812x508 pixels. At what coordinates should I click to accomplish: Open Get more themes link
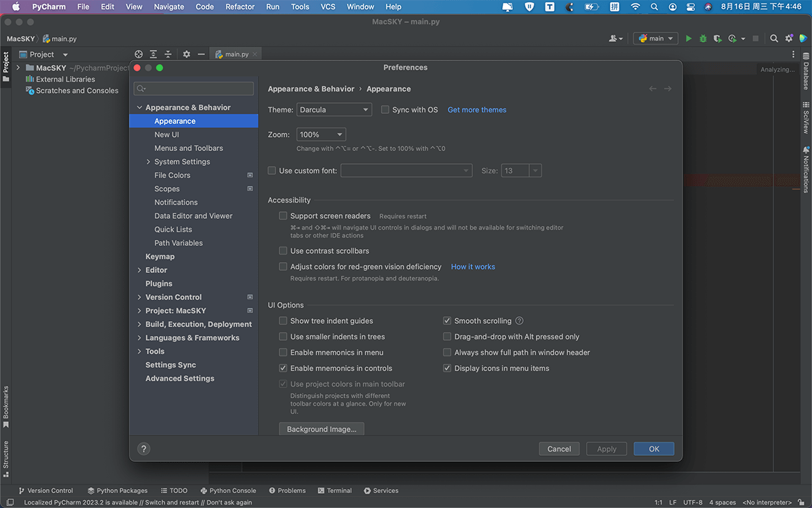(x=477, y=110)
